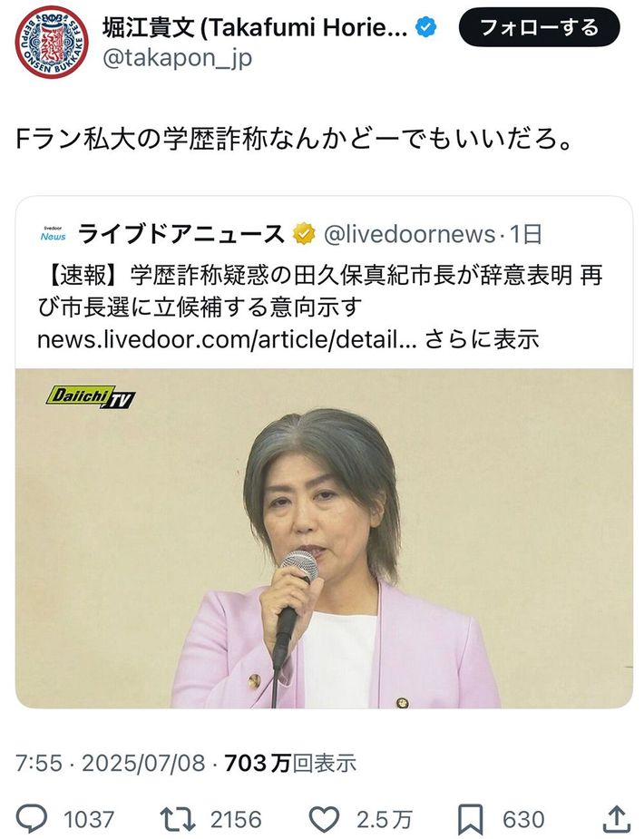Tap the 703万回表示 view count
This screenshot has width=644, height=839.
pyautogui.click(x=290, y=763)
